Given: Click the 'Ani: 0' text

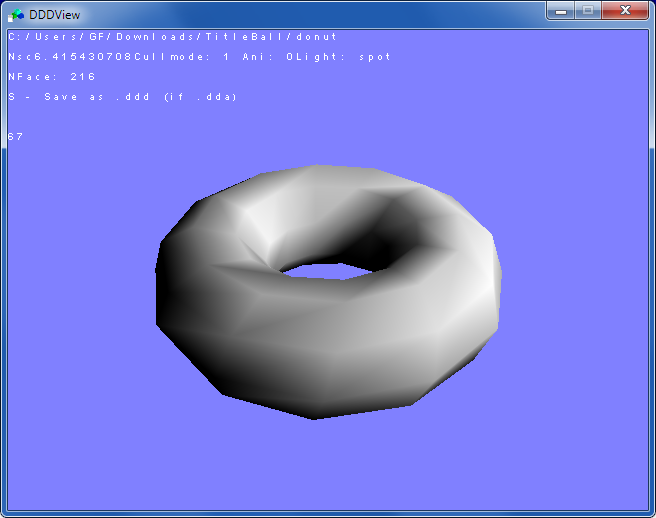Looking at the screenshot, I should [x=269, y=57].
